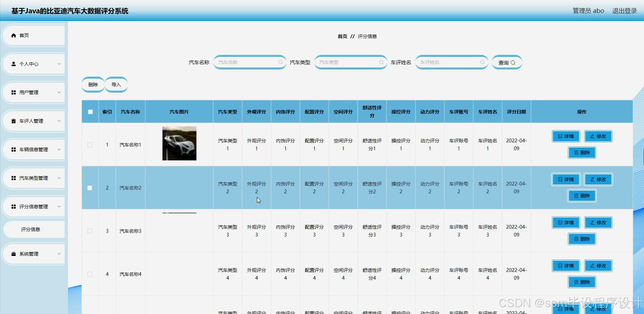644x314 pixels.
Task: Open 详情 for row 汽车名称4
Action: pos(566,266)
